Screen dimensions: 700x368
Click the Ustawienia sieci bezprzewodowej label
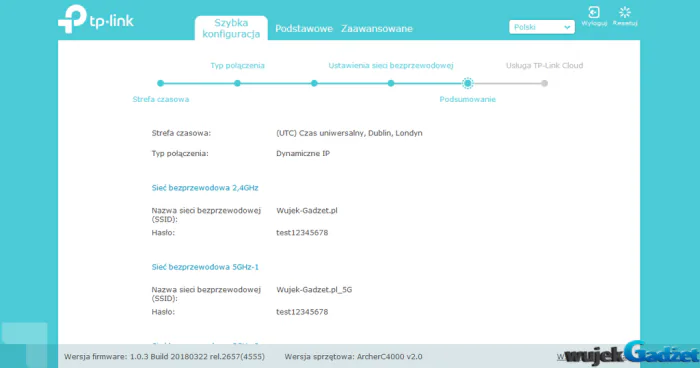(391, 66)
